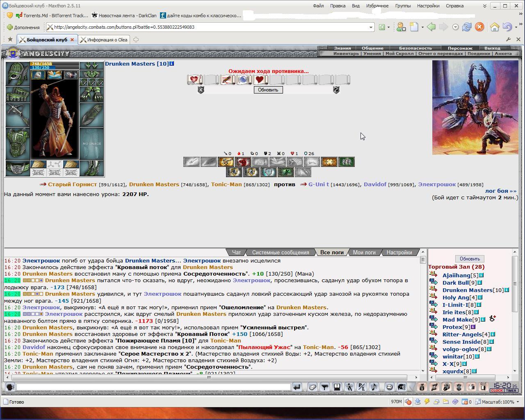Open the undo closed tab dropdown arrow
Viewport: 525px width, 420px height.
[515, 27]
